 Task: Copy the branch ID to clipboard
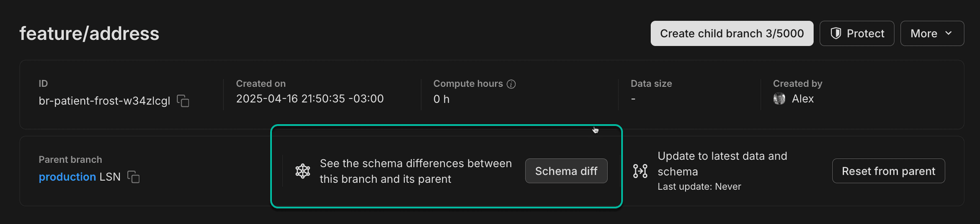[x=183, y=101]
